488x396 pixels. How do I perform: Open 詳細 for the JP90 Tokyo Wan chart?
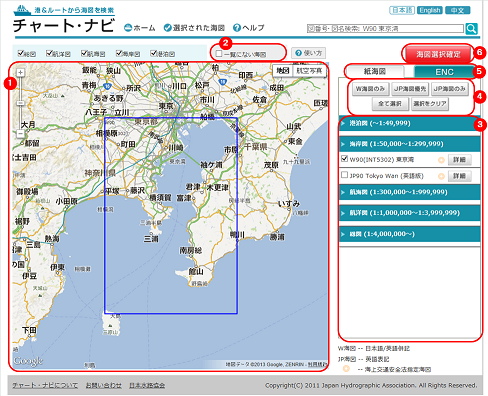459,176
